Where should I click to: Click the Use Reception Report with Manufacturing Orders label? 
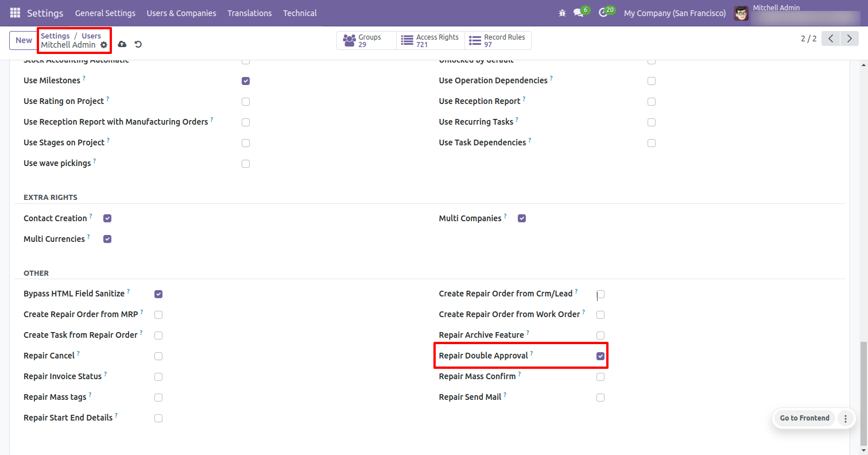(115, 122)
